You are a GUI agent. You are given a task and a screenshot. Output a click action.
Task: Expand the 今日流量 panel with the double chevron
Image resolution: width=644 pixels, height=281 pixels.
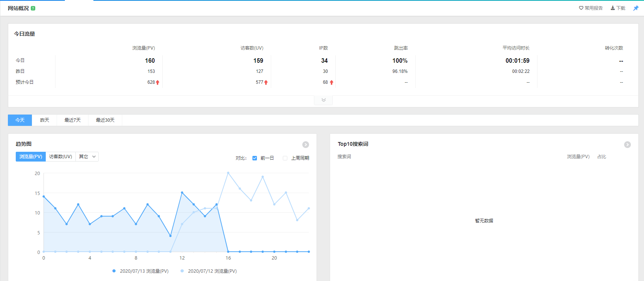323,100
